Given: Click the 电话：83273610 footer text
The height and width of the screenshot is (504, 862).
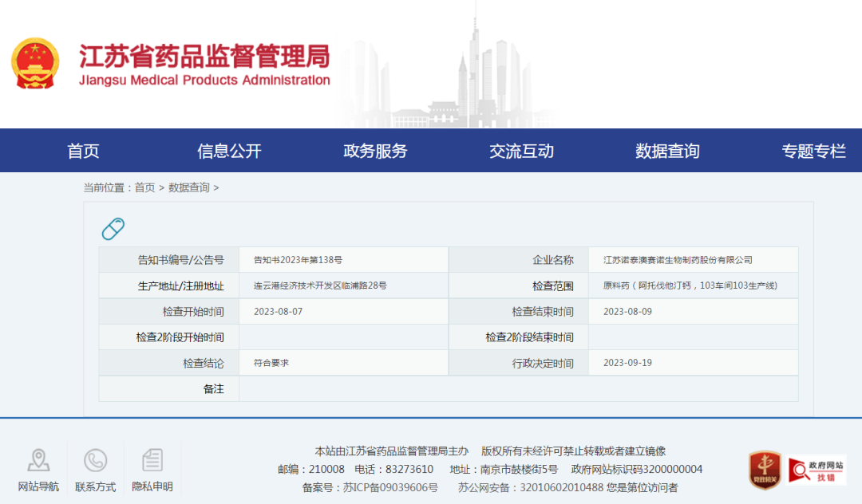Looking at the screenshot, I should pos(393,470).
